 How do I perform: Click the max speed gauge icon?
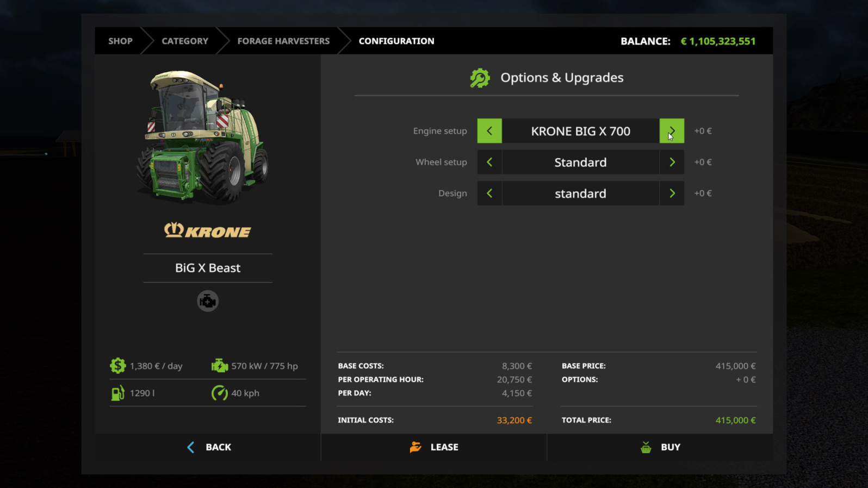(x=219, y=393)
